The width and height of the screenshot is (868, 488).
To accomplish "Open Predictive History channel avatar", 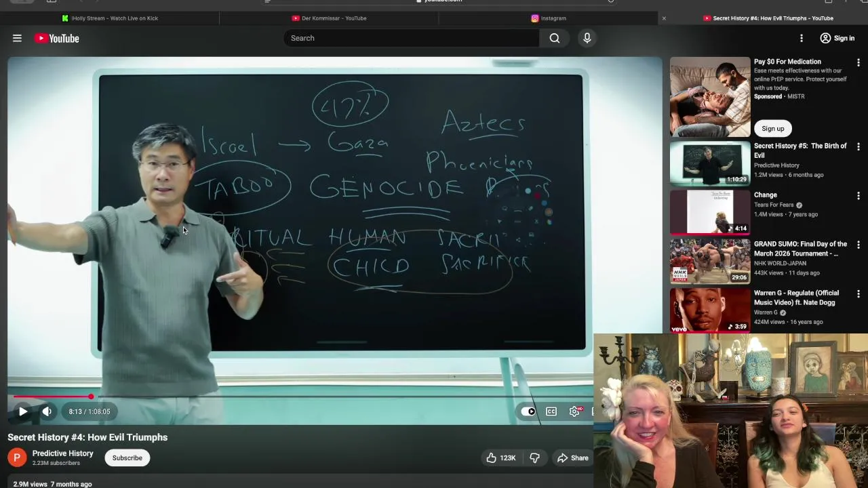I will [x=17, y=457].
